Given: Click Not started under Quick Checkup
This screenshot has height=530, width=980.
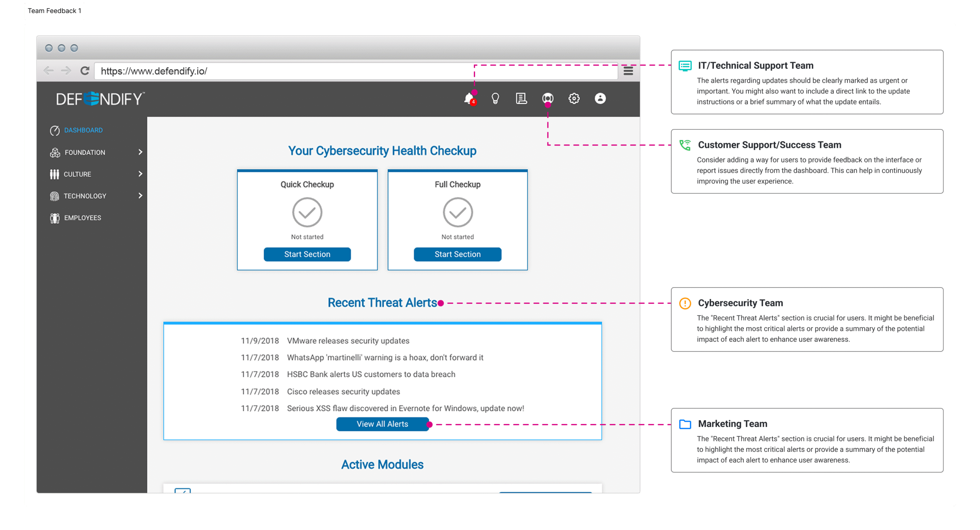Looking at the screenshot, I should tap(307, 237).
